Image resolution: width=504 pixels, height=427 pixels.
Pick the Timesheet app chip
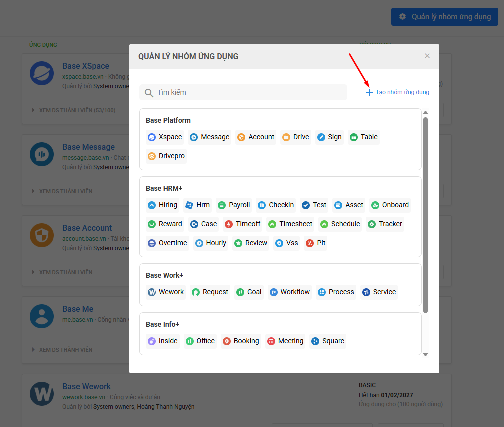click(290, 224)
